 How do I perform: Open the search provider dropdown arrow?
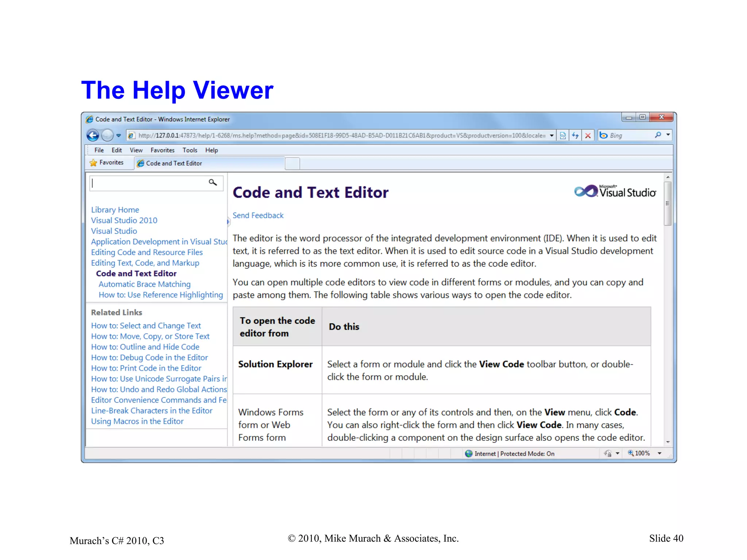(668, 135)
